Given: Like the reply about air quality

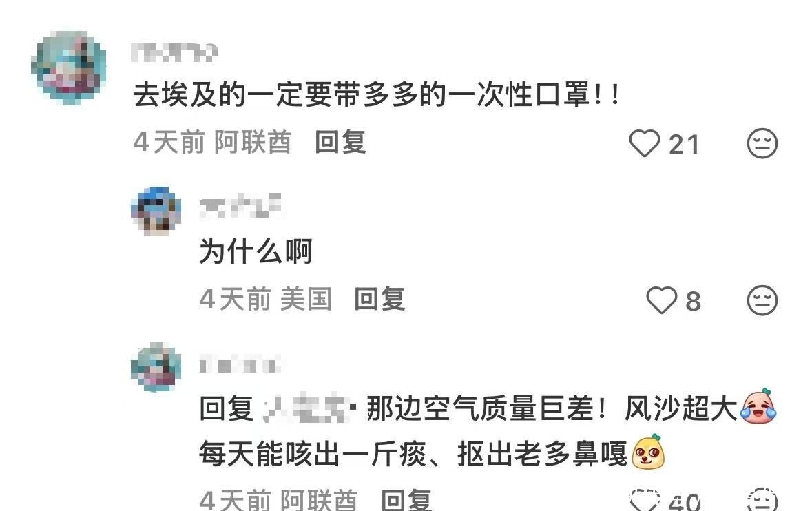Looking at the screenshot, I should click(645, 500).
